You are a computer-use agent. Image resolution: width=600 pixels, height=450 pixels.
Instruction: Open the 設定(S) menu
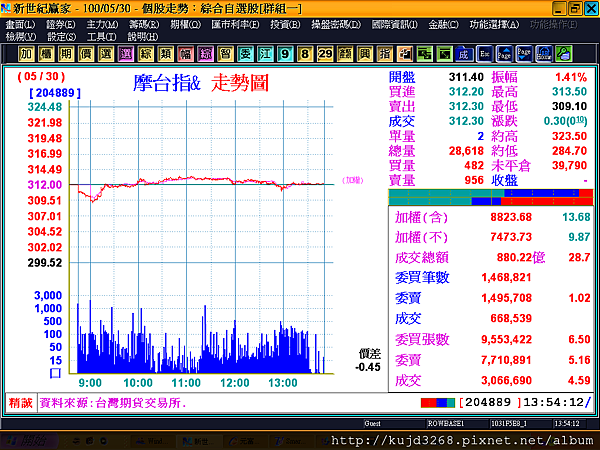pyautogui.click(x=62, y=37)
